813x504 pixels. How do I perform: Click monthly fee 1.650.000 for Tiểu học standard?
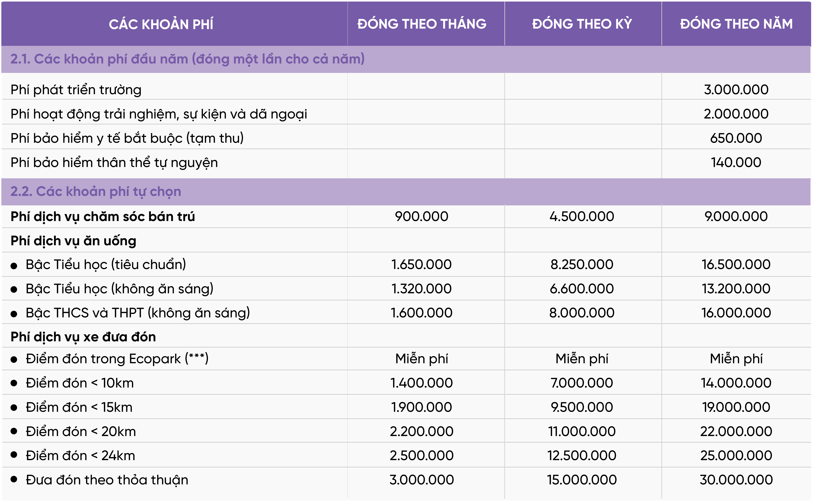point(421,265)
